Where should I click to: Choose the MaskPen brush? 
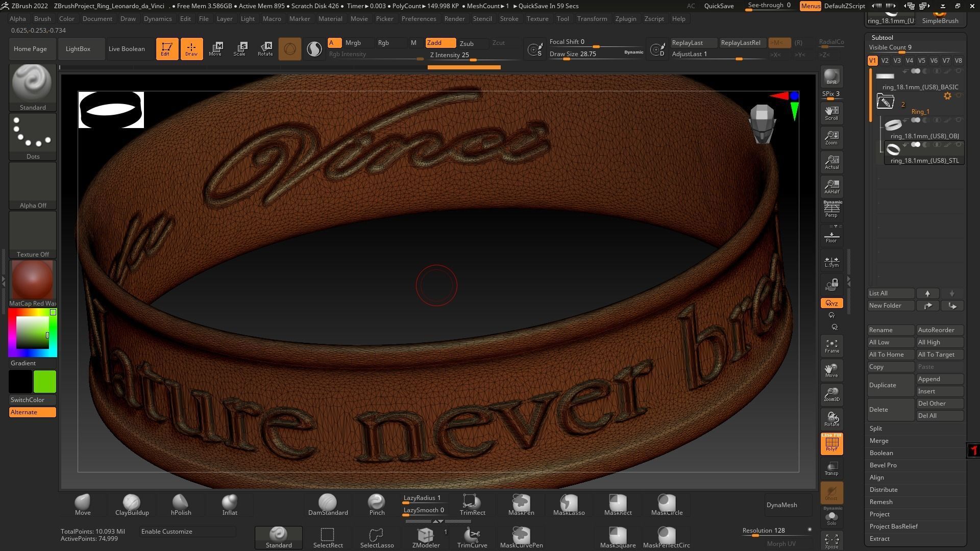pos(521,505)
